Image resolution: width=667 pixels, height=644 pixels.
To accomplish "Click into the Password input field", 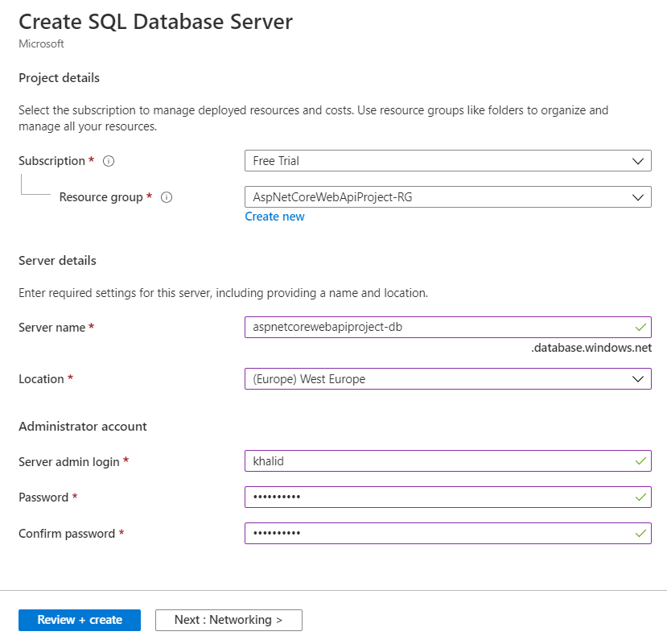I will [448, 497].
